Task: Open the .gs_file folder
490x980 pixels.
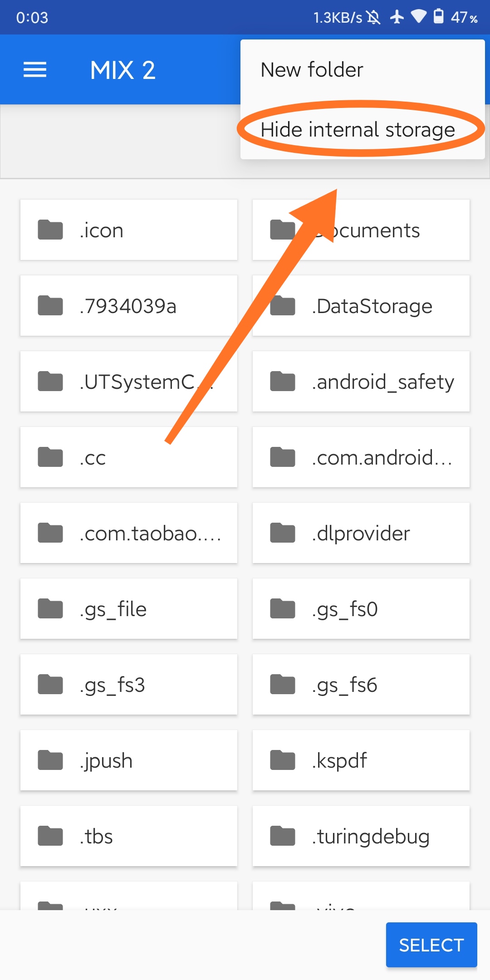Action: click(129, 609)
